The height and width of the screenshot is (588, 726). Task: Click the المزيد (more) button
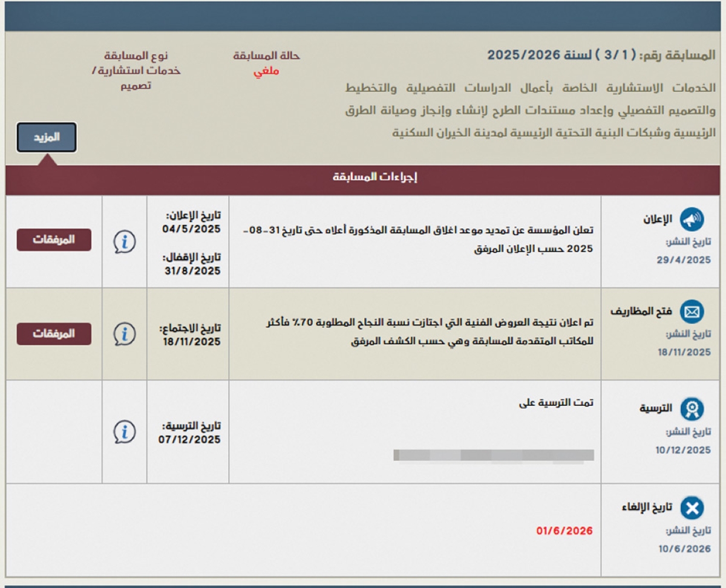[47, 137]
